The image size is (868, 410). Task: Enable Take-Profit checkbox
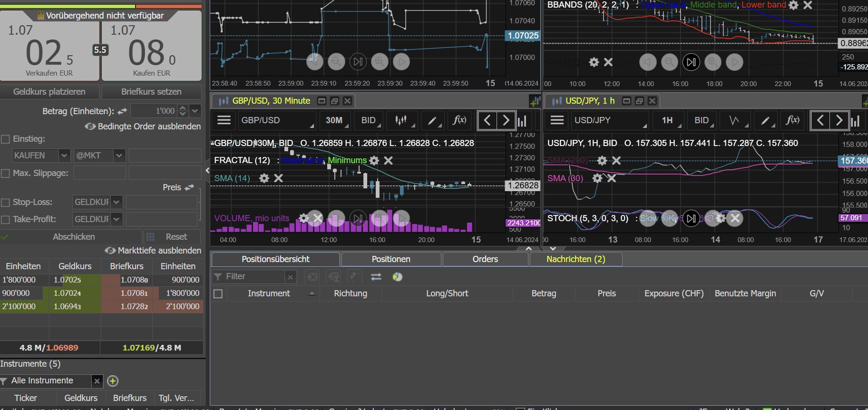coord(6,219)
